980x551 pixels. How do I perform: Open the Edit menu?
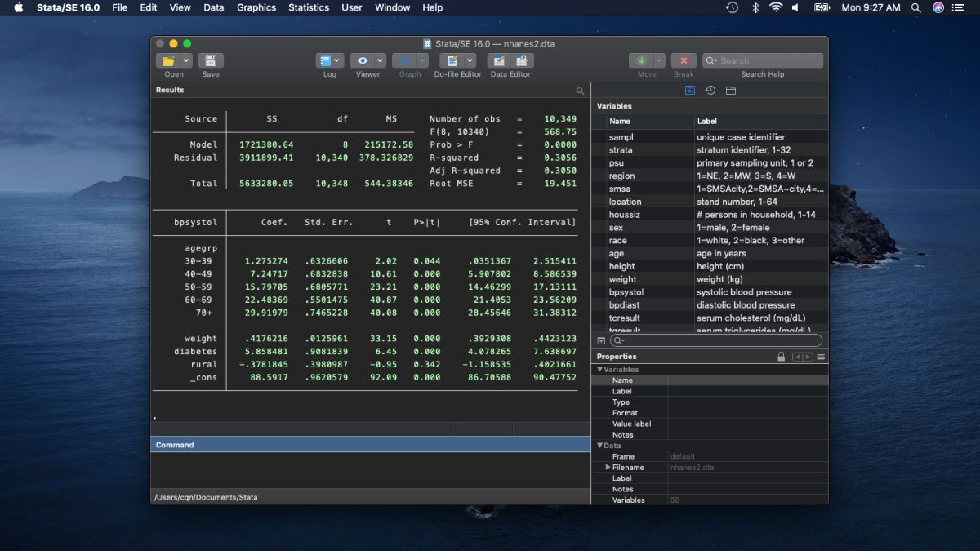click(x=149, y=7)
